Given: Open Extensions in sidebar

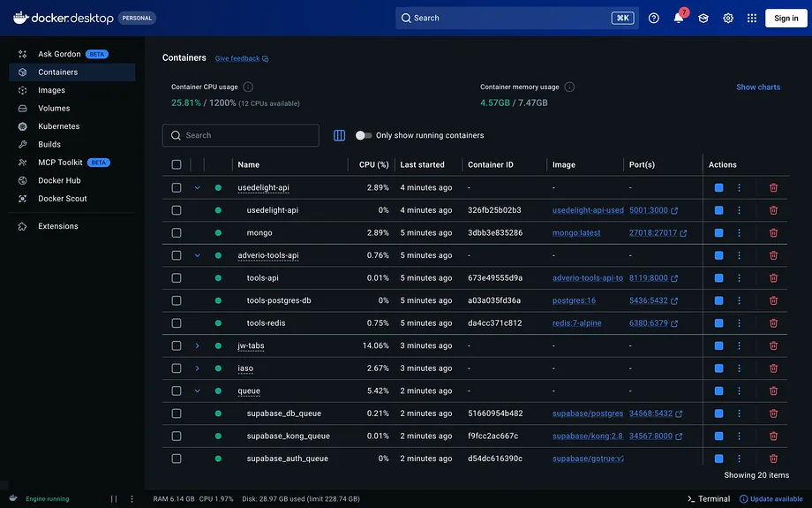Looking at the screenshot, I should 72,226.
